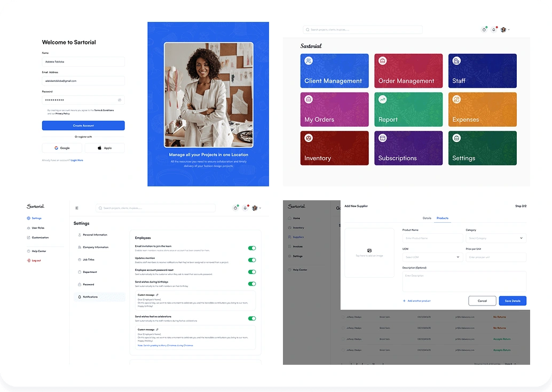552x392 pixels.
Task: Click the timer icon in dashboard header
Action: [x=484, y=29]
